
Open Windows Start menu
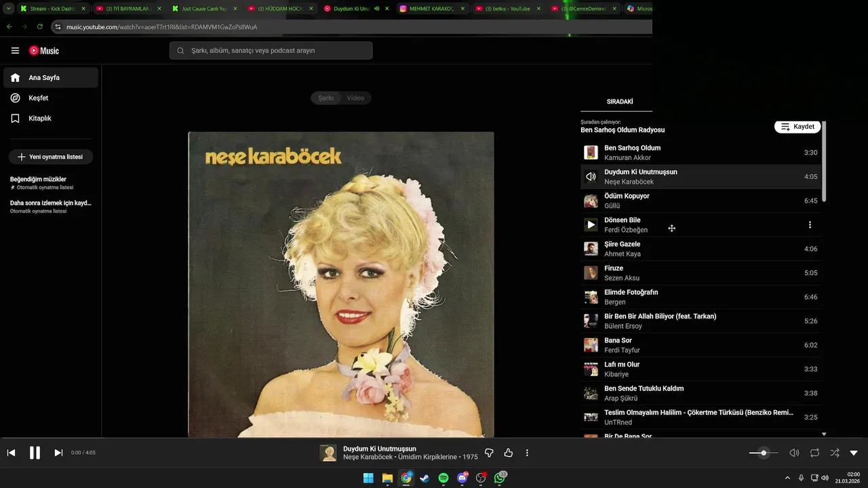(368, 478)
